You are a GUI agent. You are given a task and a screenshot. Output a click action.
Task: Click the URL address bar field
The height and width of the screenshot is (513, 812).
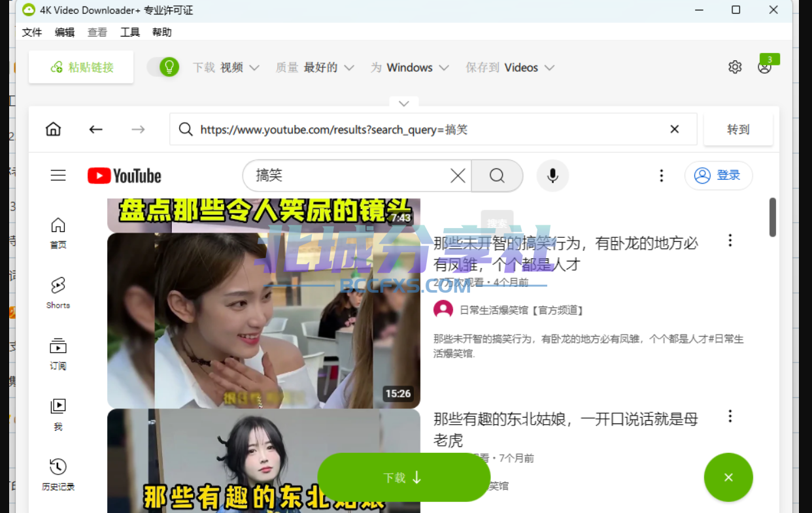pyautogui.click(x=433, y=129)
